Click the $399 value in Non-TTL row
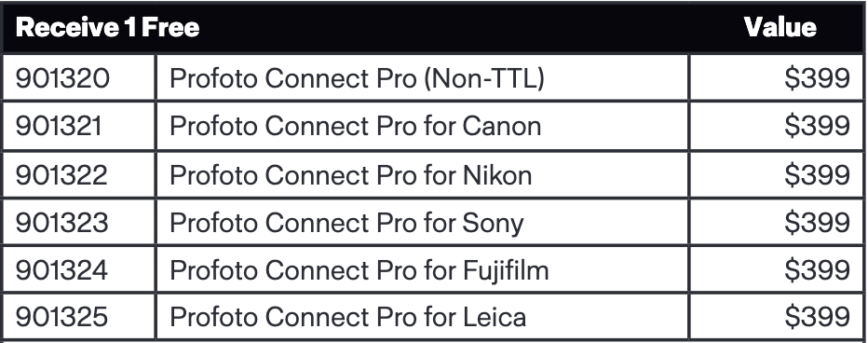The height and width of the screenshot is (343, 868). [x=817, y=78]
